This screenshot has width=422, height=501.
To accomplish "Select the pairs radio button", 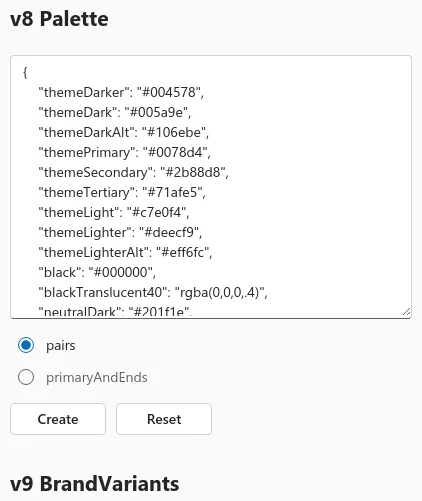I will click(26, 345).
